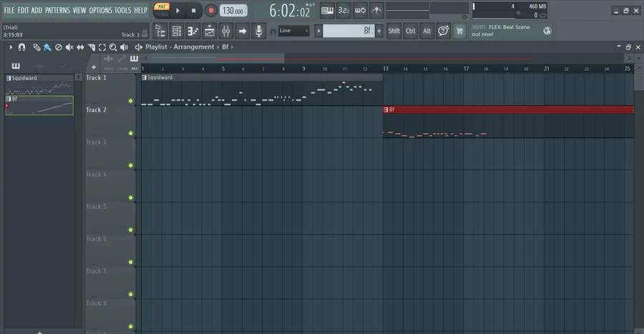Select the Paint brush tool in Playlist

pyautogui.click(x=48, y=47)
